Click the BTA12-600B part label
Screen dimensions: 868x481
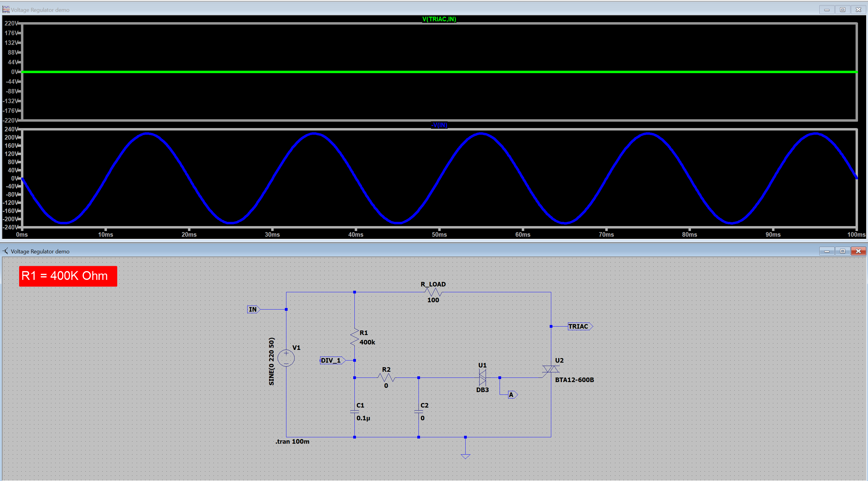click(x=575, y=380)
